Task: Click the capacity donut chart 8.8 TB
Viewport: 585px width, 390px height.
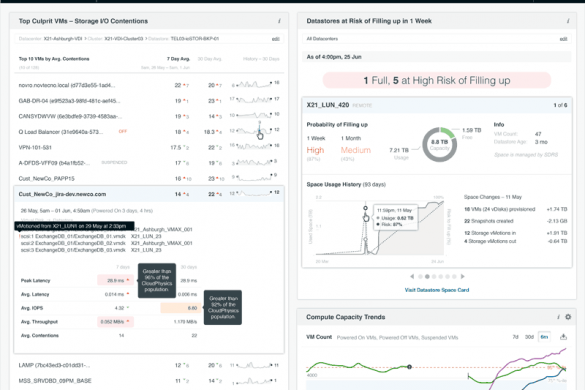Action: [439, 144]
